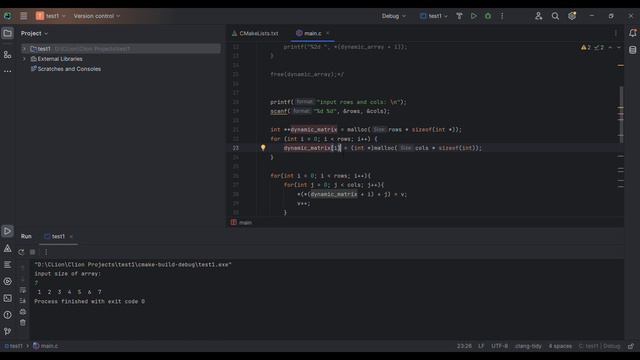Open line:column 23:26 indicator
The height and width of the screenshot is (360, 640).
(464, 346)
